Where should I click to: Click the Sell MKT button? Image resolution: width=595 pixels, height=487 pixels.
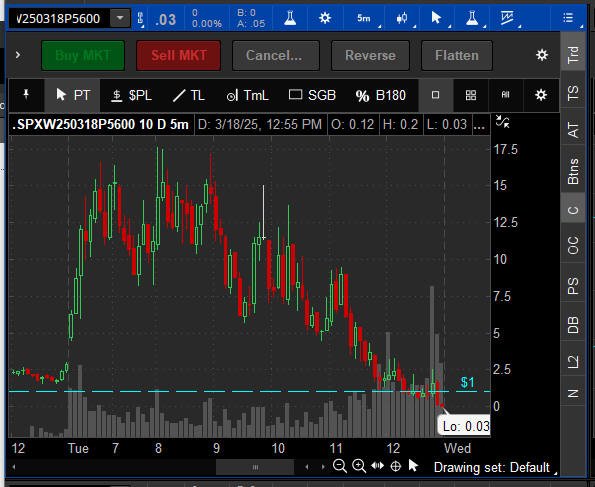tap(179, 55)
